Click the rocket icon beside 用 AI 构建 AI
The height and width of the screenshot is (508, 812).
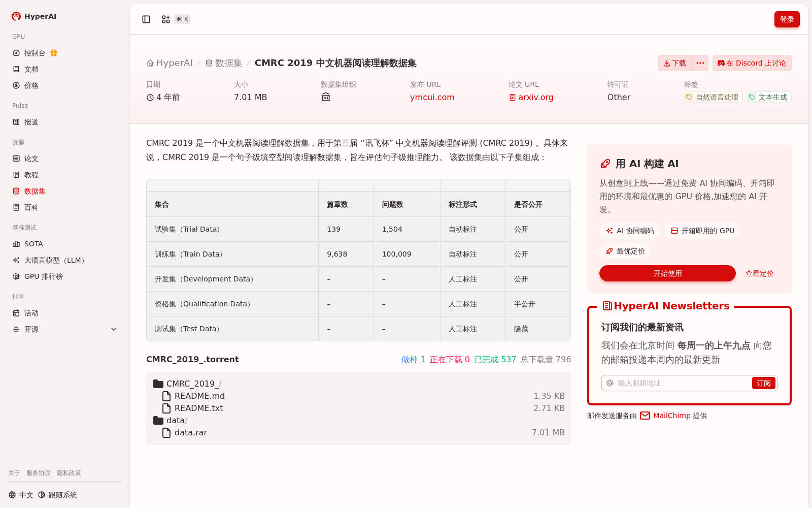(x=605, y=164)
